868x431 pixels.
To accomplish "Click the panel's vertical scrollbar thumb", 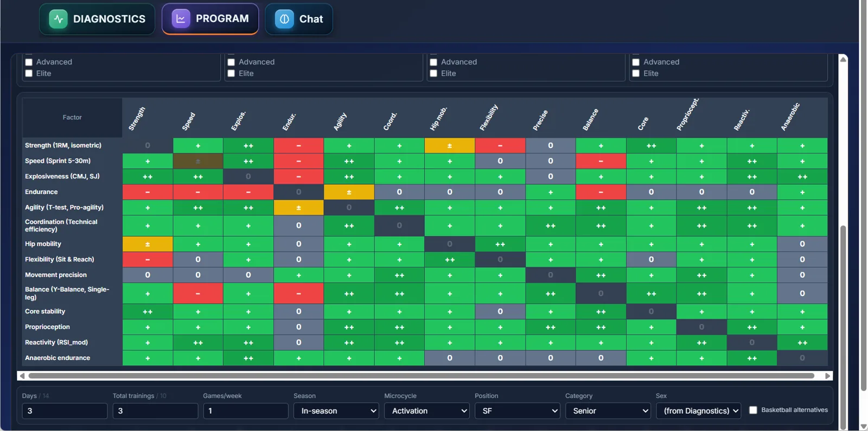I will click(843, 327).
